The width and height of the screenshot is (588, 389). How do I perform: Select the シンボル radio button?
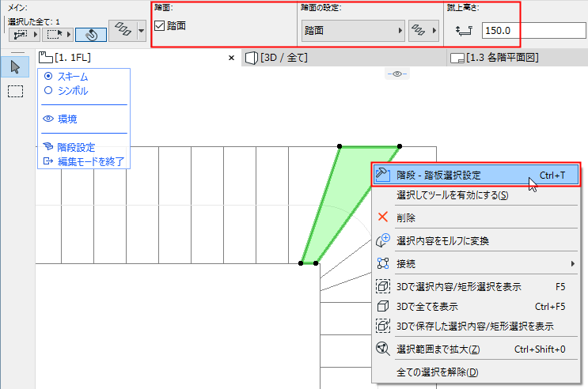pyautogui.click(x=48, y=90)
